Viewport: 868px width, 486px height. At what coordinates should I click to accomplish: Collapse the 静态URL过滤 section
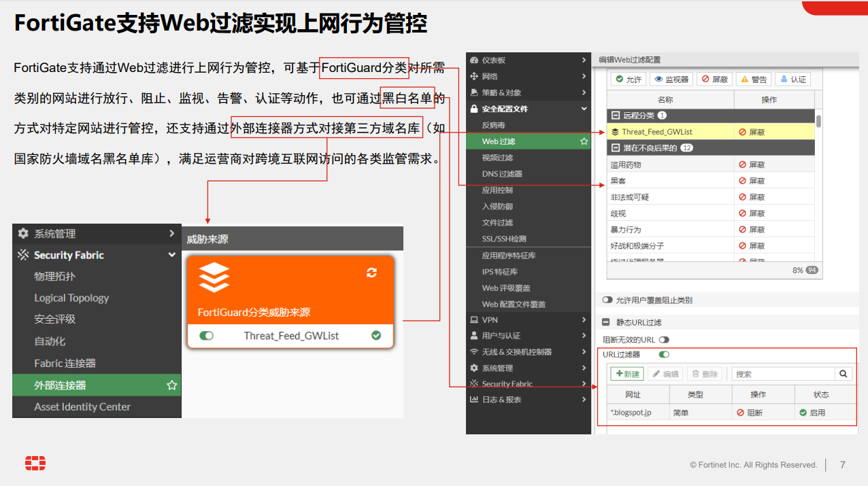pos(605,323)
